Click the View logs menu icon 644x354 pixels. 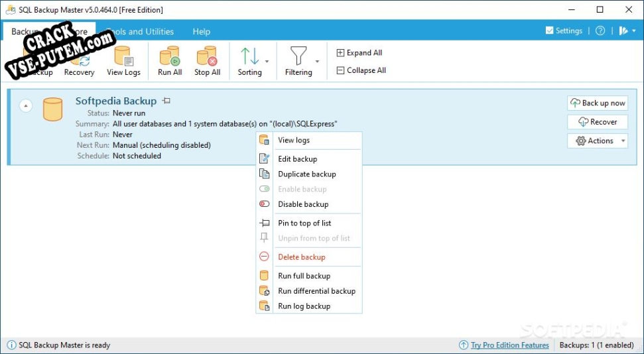click(x=264, y=140)
